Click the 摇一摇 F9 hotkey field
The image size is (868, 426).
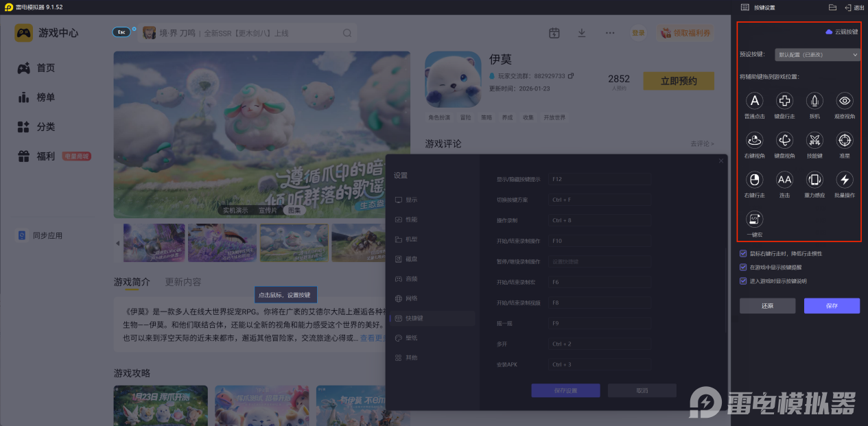(599, 322)
